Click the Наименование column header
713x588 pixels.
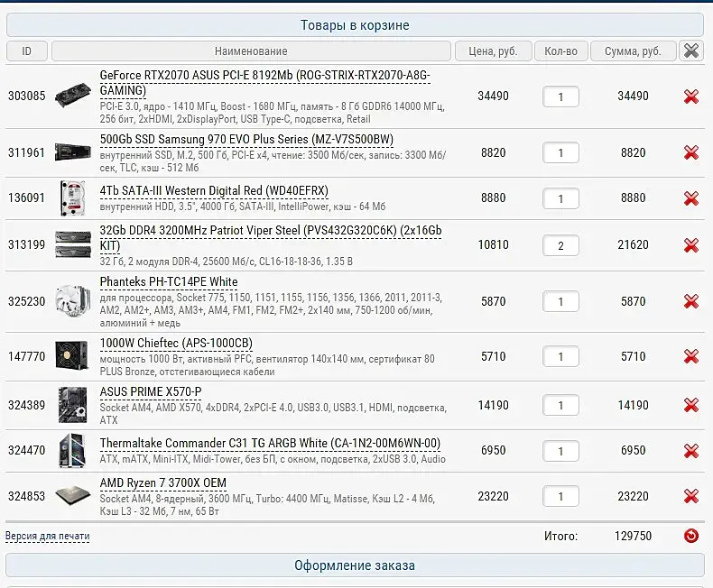[x=251, y=51]
